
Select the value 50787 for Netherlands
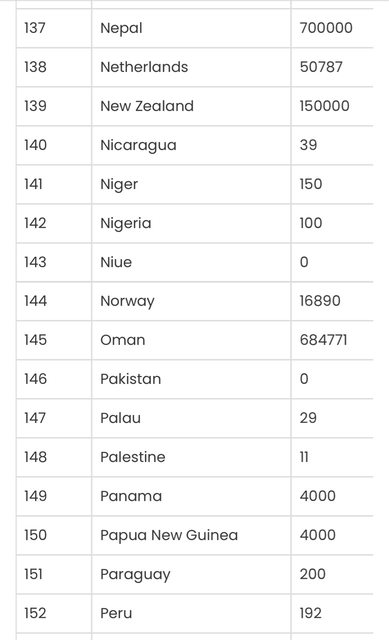(x=321, y=67)
